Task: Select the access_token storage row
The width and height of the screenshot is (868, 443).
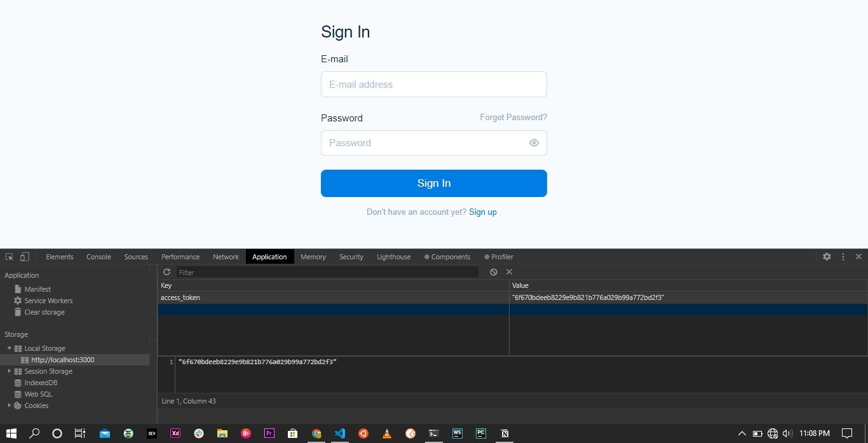Action: click(254, 297)
